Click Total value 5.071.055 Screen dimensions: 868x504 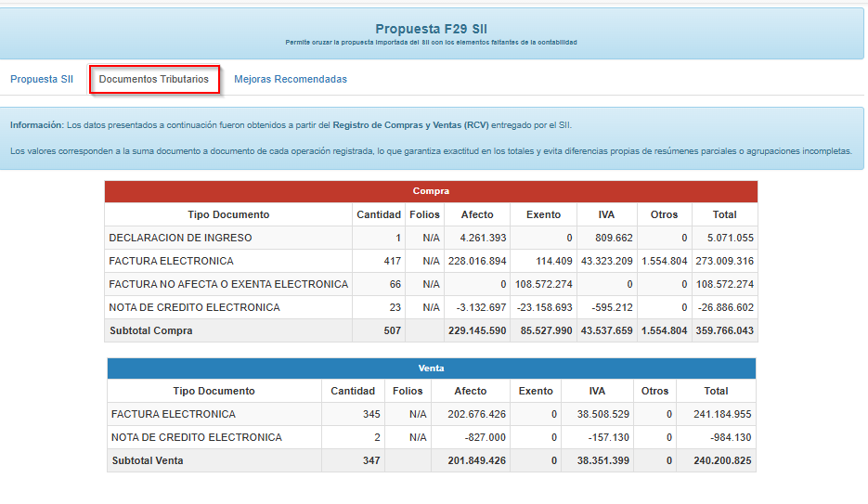tap(731, 238)
